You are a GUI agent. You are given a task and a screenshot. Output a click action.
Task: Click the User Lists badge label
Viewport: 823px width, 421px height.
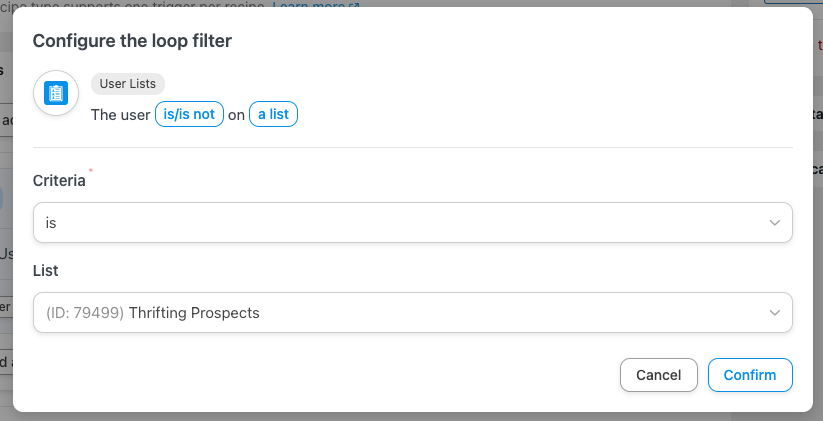[x=128, y=84]
